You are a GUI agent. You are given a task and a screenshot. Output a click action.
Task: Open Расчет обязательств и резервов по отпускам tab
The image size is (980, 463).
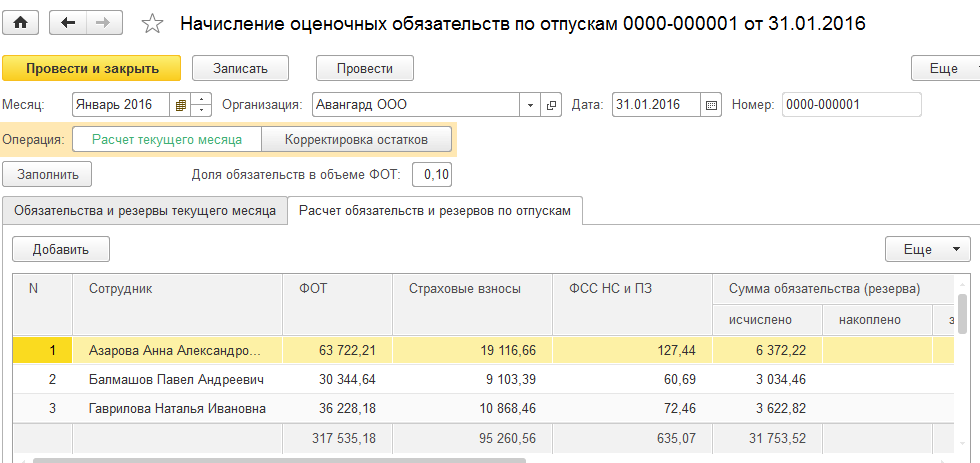click(434, 212)
